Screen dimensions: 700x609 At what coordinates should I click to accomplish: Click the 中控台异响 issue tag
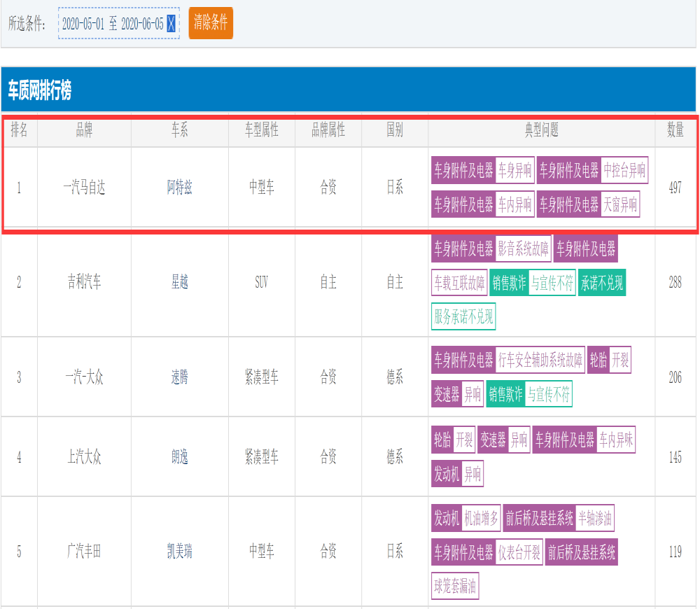(x=624, y=170)
